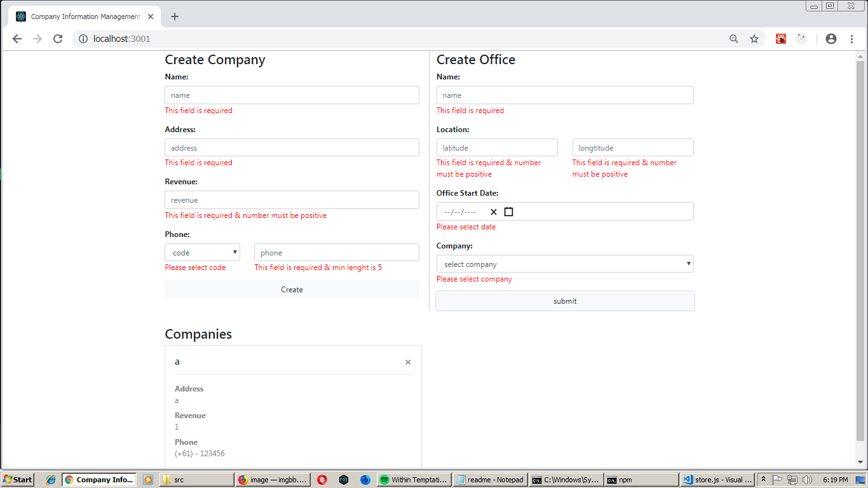Click the 6:19 PM taskbar clock
The image size is (868, 488).
pyautogui.click(x=835, y=480)
